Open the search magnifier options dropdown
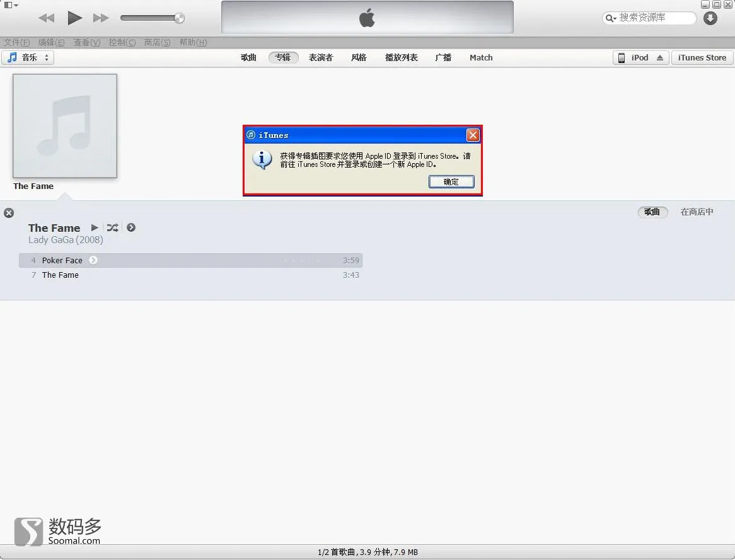 click(610, 18)
